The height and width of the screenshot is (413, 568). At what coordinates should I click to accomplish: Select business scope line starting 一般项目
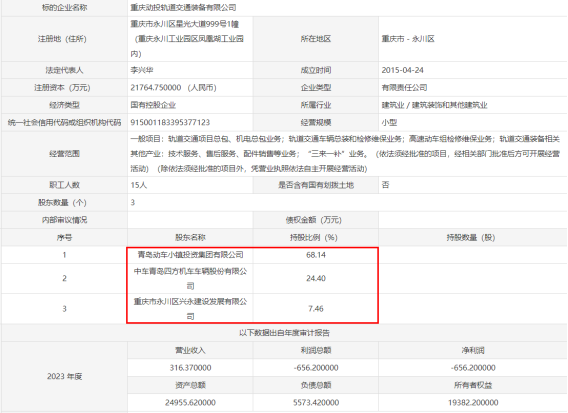(x=345, y=139)
